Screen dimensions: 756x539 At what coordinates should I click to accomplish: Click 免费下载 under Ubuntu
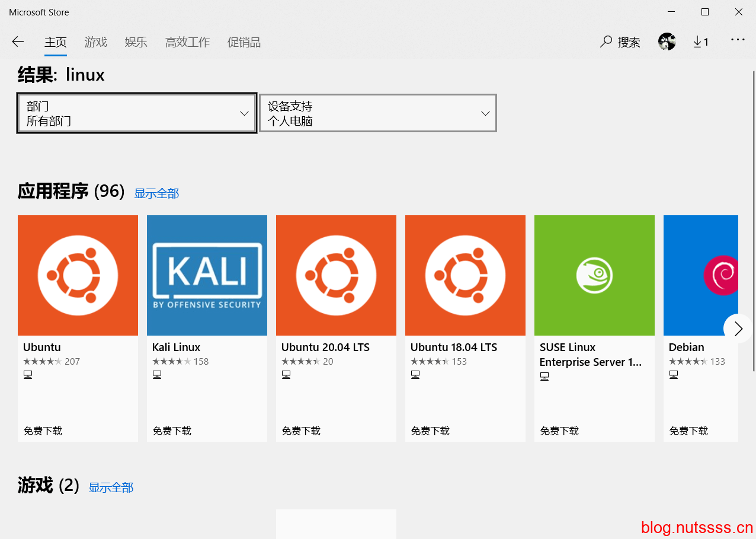[x=43, y=431]
